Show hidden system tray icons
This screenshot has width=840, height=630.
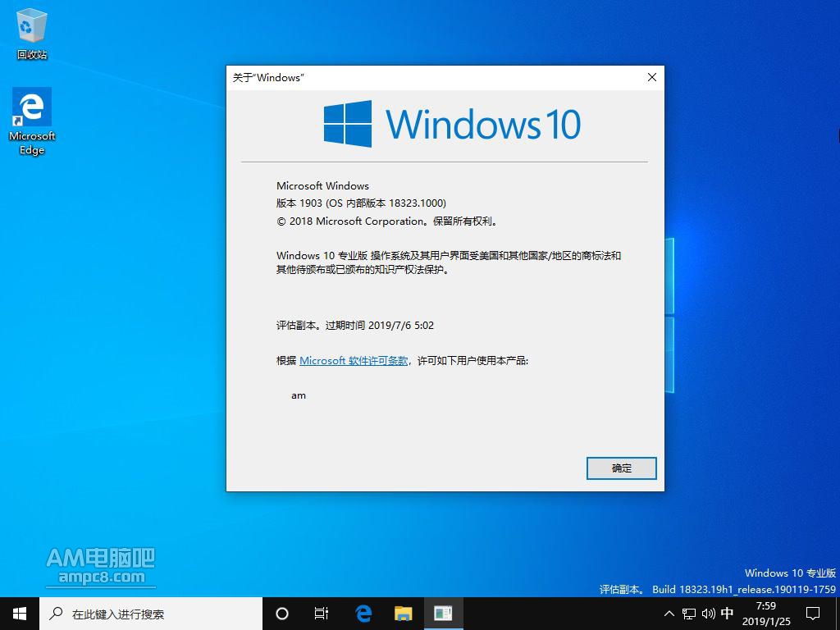(669, 614)
